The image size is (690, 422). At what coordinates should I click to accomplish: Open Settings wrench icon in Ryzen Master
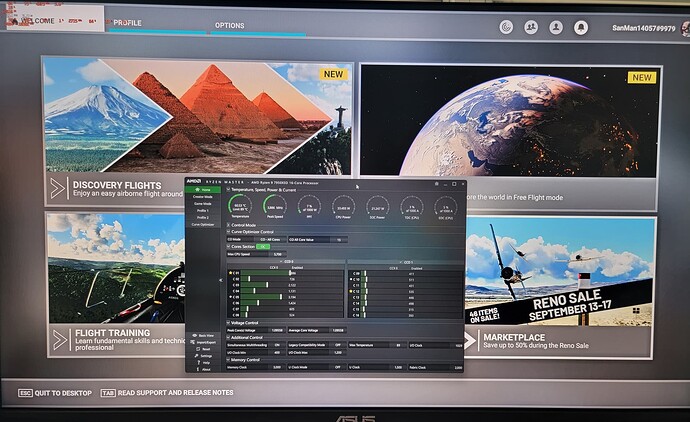(x=196, y=356)
